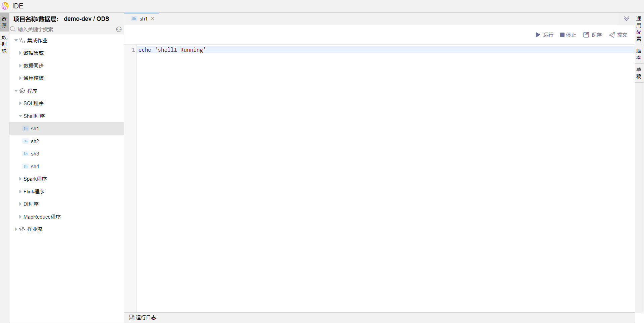Open the run log icon at bottom
This screenshot has height=323, width=644.
(x=131, y=317)
